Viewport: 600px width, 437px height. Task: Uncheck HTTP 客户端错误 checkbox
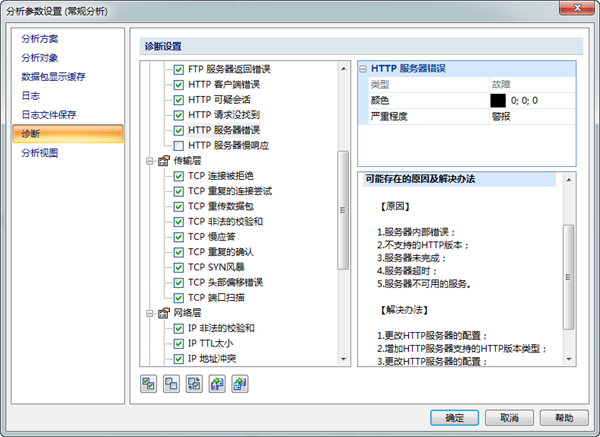(178, 85)
